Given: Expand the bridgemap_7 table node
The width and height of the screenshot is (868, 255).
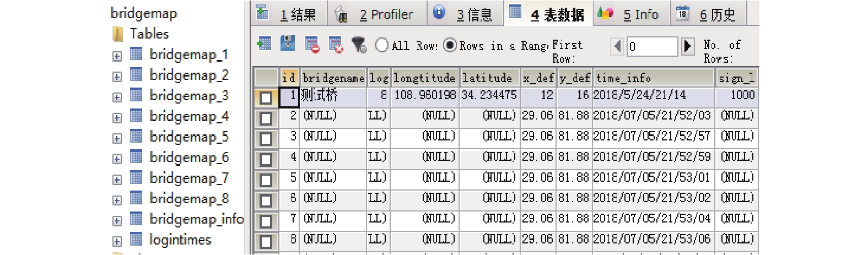Looking at the screenshot, I should click(117, 180).
